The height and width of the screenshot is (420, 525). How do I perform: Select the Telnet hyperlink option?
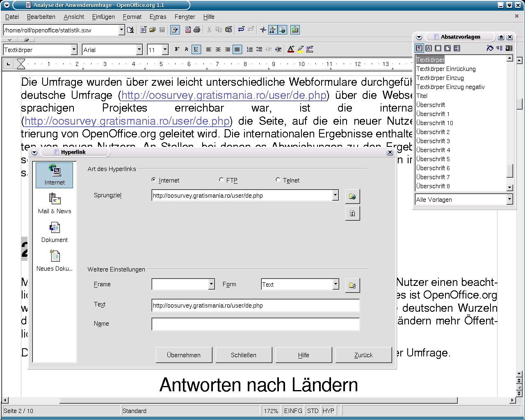click(278, 180)
